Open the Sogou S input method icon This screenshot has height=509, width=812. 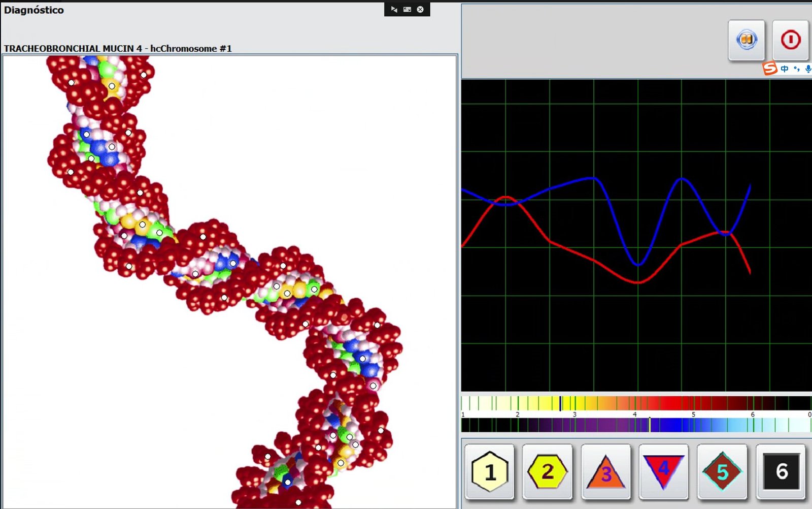(770, 68)
